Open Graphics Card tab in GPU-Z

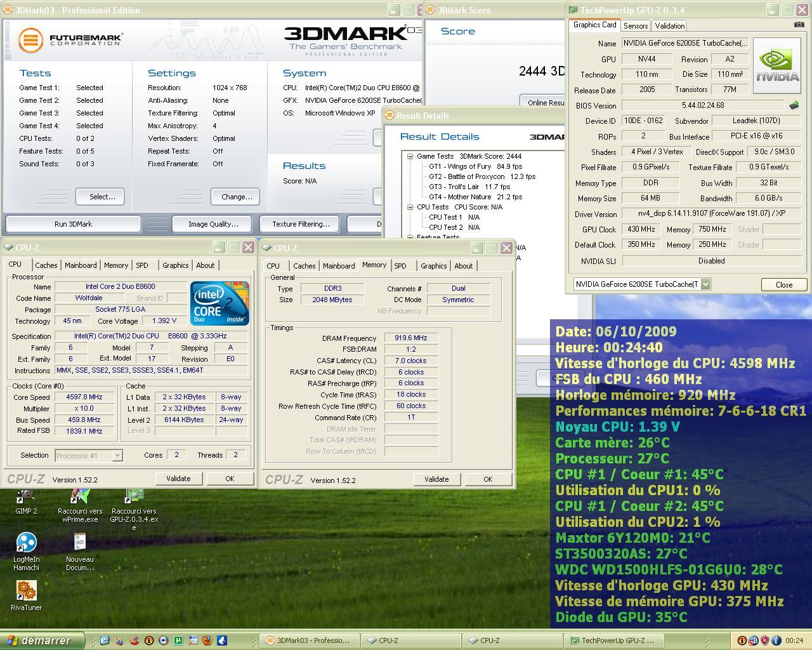click(594, 25)
